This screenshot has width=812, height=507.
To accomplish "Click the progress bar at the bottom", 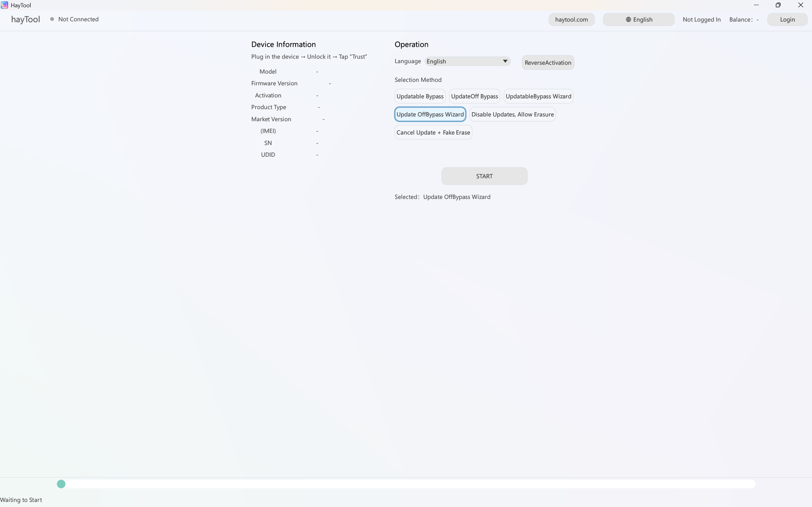I will [x=402, y=484].
